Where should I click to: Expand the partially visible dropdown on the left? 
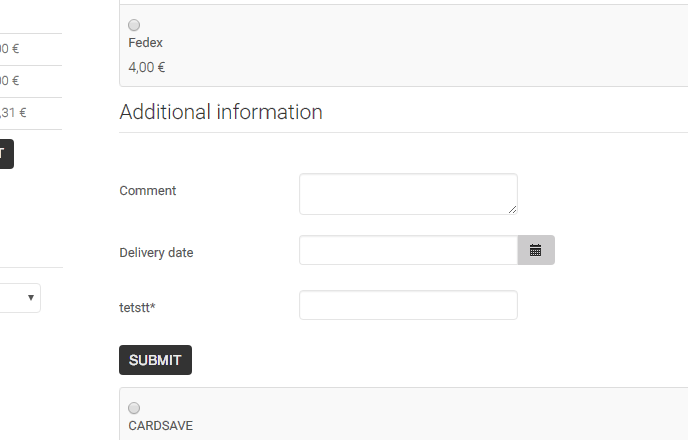20,297
